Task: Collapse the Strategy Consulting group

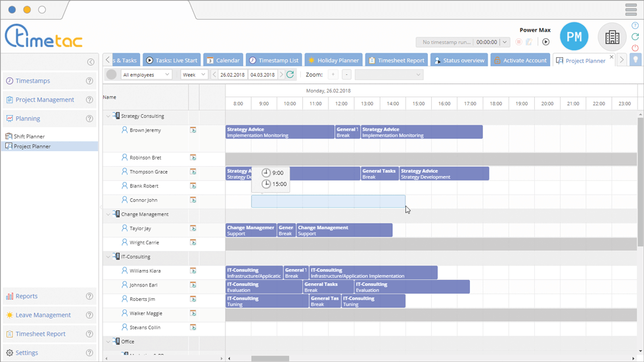Action: (108, 116)
